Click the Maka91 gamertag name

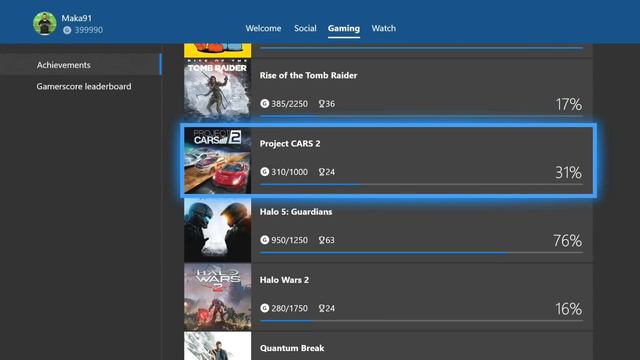(77, 18)
